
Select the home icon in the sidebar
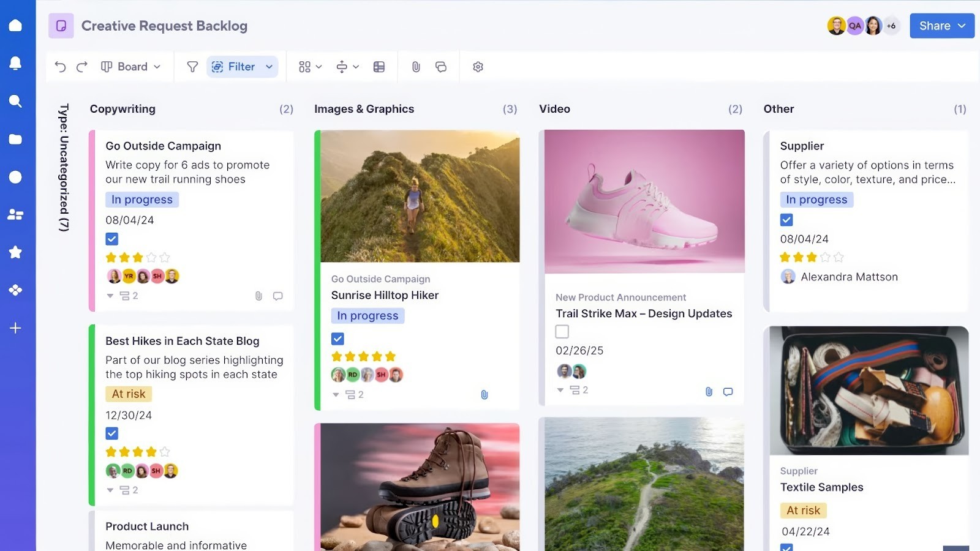tap(15, 24)
